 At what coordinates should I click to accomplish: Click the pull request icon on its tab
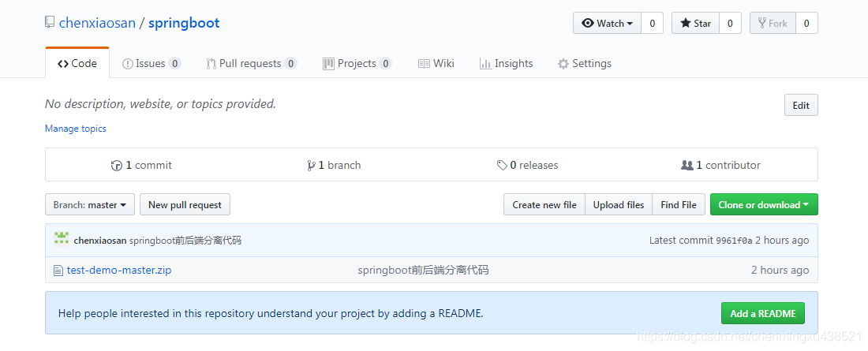point(211,64)
